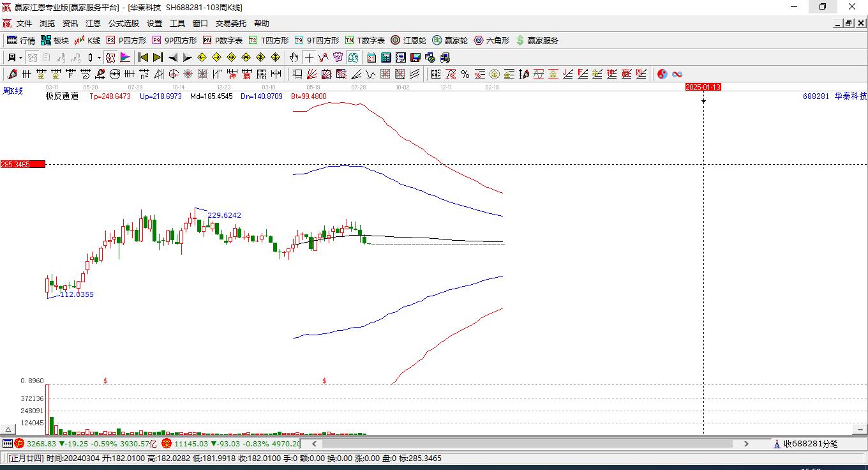Click the 华秦科技 stock name label
Viewport: 868px width, 470px height.
(x=851, y=96)
